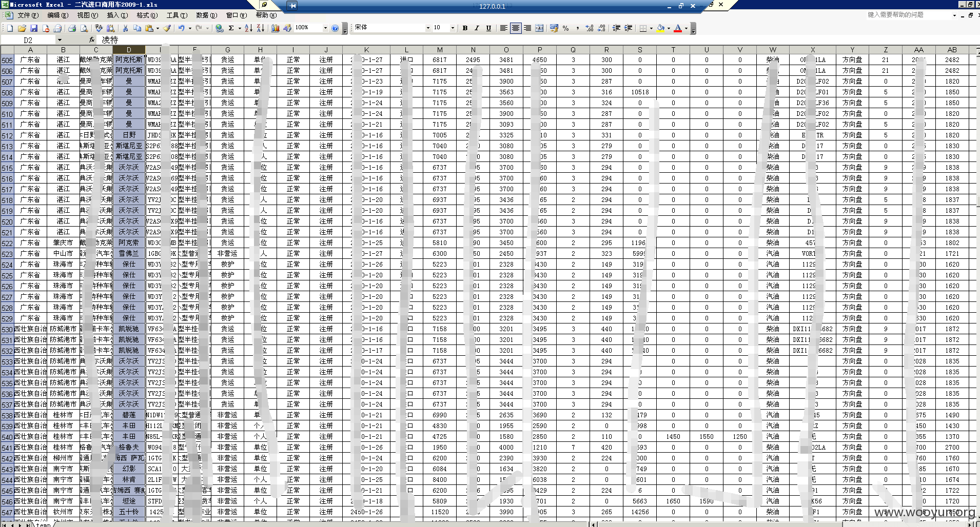The height and width of the screenshot is (527, 980).
Task: Decrease decimal places
Action: pyautogui.click(x=601, y=28)
